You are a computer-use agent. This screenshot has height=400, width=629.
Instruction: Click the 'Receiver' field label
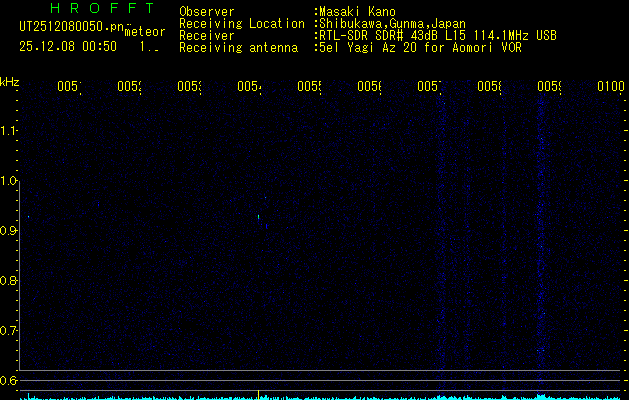tap(207, 36)
